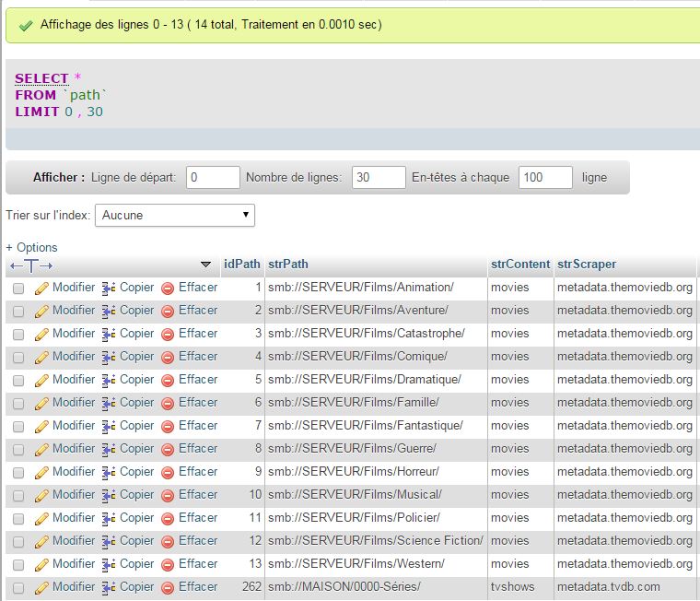
Task: Tick the checkbox for Films/Horreur row
Action: (x=18, y=473)
